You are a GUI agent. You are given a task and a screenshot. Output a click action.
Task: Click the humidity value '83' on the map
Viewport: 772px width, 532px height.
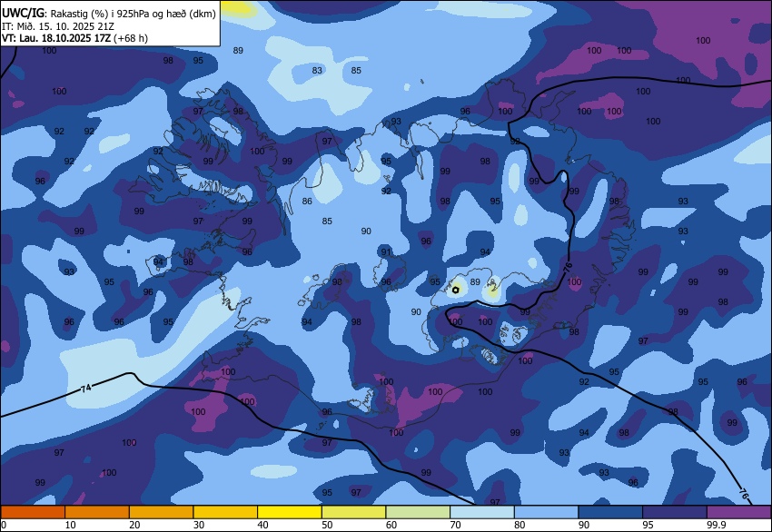click(317, 71)
